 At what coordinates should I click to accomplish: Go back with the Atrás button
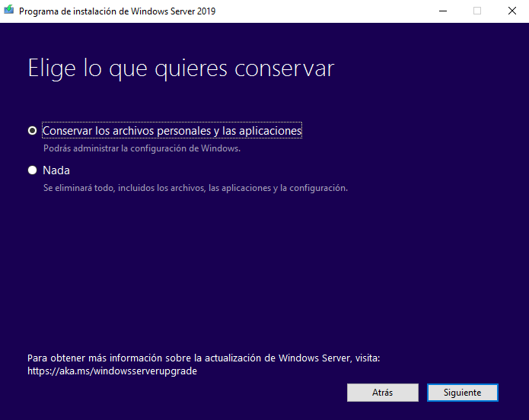tap(382, 393)
